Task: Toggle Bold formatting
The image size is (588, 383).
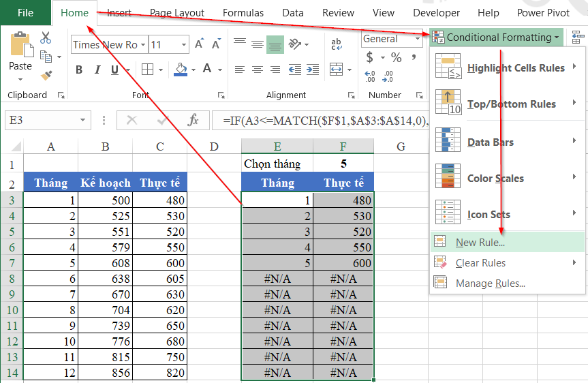Action: click(x=79, y=70)
